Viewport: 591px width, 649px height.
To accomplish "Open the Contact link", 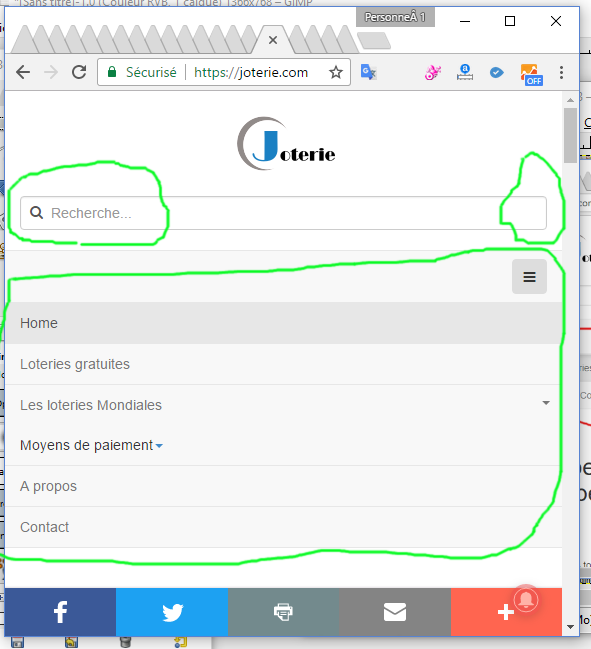I will pyautogui.click(x=283, y=527).
